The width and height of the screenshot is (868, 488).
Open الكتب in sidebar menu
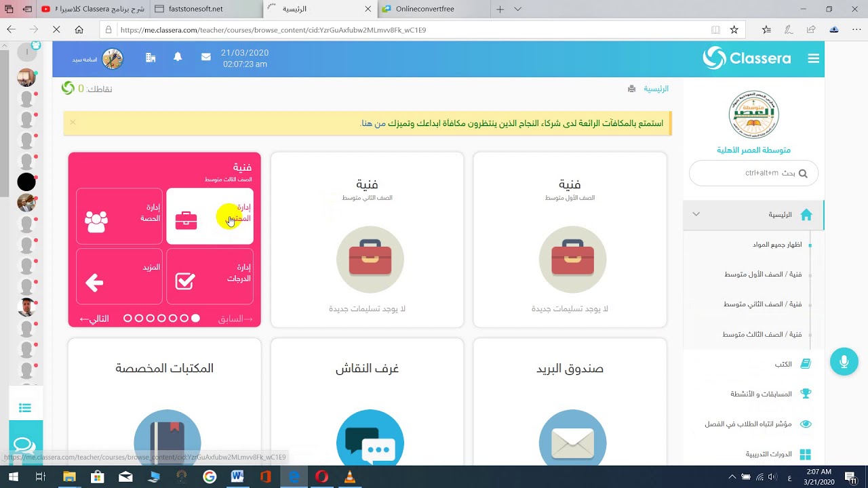783,364
